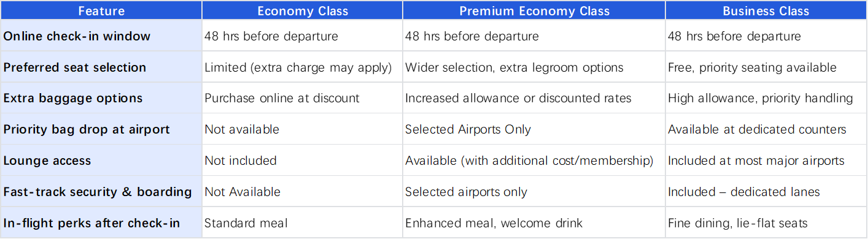Select the In-flight perks after check-in cell
The height and width of the screenshot is (239, 868).
coord(101,222)
